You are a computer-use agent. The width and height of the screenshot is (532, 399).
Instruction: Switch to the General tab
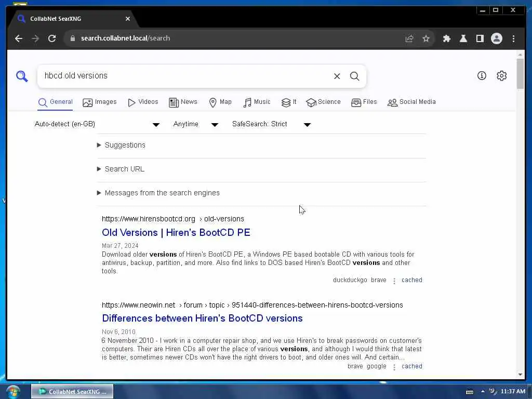pyautogui.click(x=55, y=102)
